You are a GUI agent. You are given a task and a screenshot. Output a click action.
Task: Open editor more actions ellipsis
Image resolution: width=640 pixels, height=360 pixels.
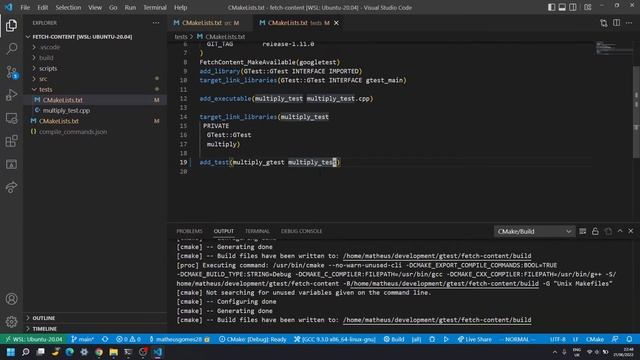(x=629, y=23)
